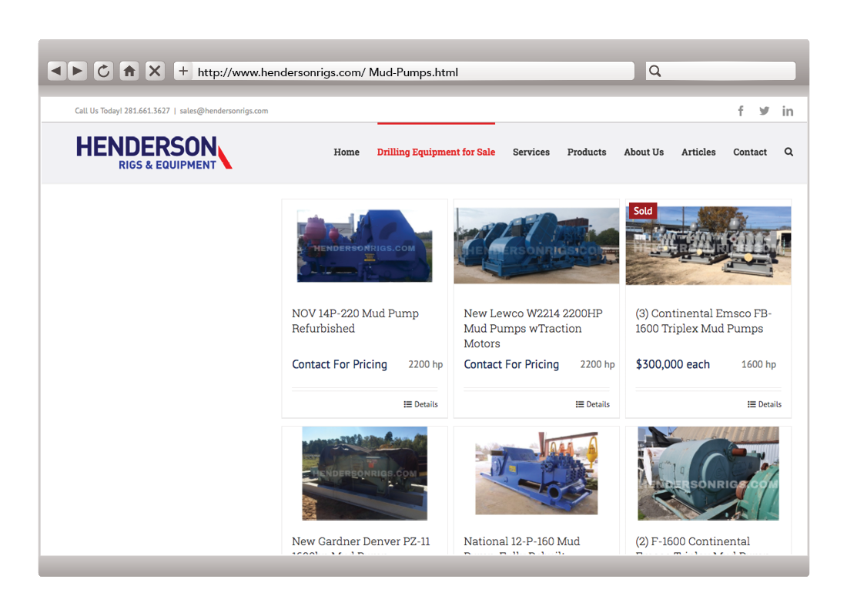Open the Home menu item
This screenshot has width=847, height=616.
346,152
